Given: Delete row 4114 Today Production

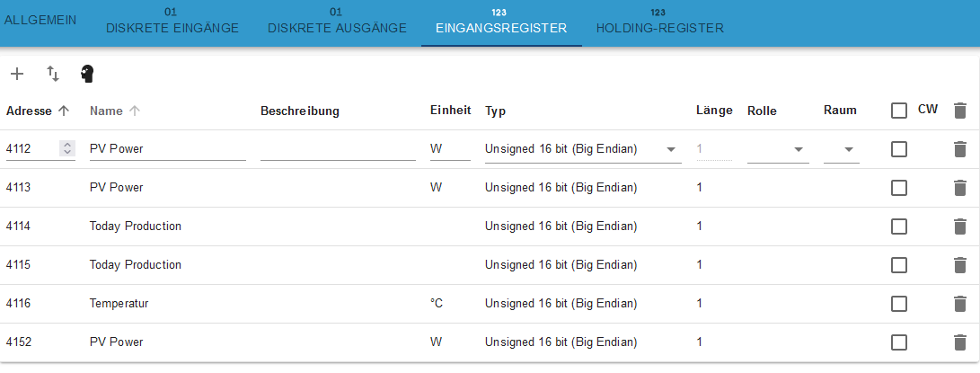Looking at the screenshot, I should pyautogui.click(x=959, y=226).
